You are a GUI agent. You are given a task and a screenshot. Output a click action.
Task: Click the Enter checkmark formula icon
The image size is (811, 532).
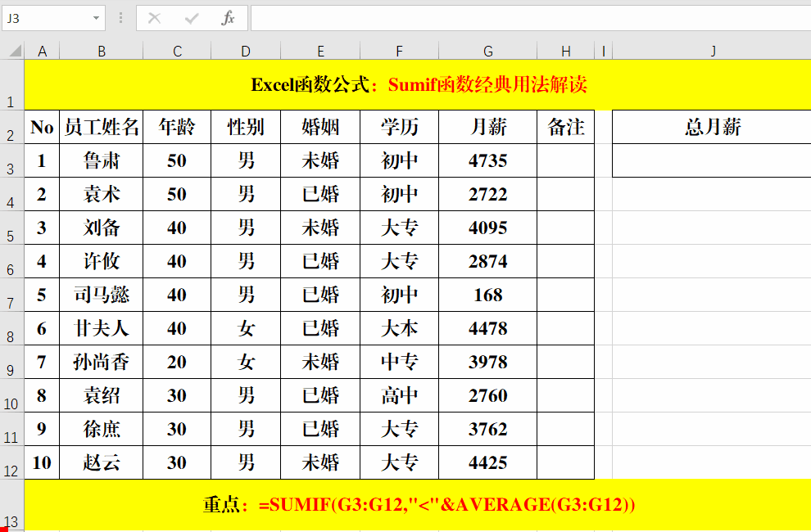point(192,18)
